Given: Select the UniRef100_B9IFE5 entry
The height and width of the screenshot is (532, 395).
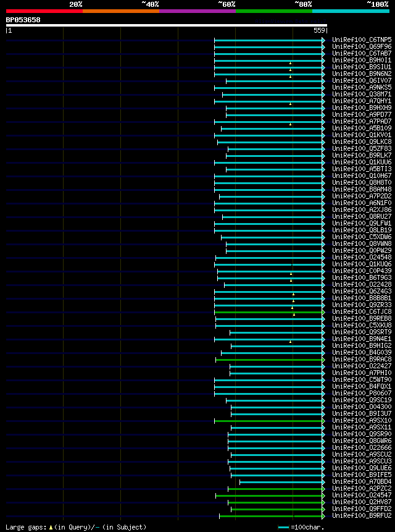Looking at the screenshot, I should tap(362, 475).
